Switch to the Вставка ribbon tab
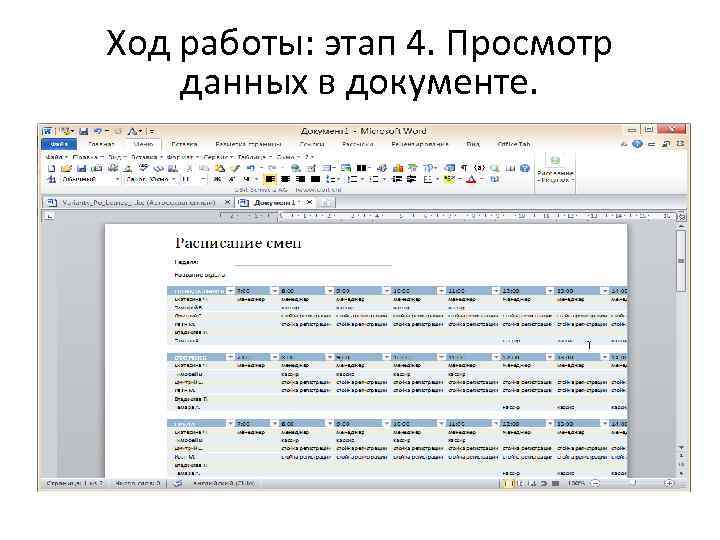720x540 pixels. click(x=184, y=144)
